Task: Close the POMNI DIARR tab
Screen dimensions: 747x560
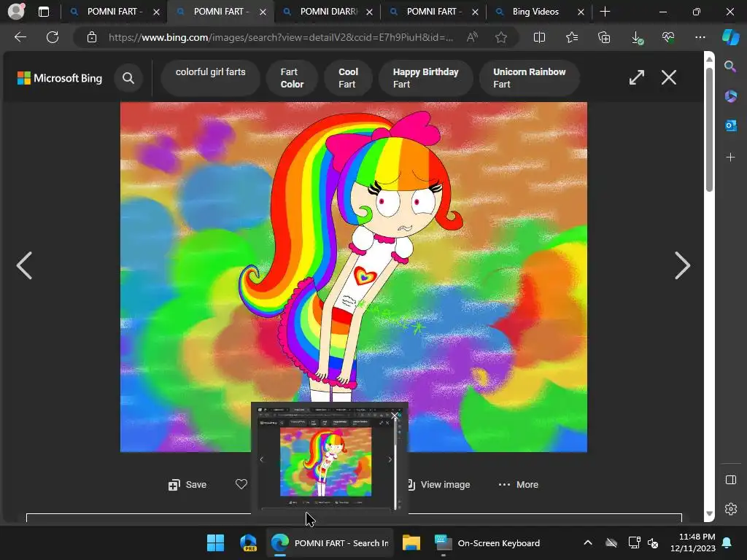Action: pos(369,12)
